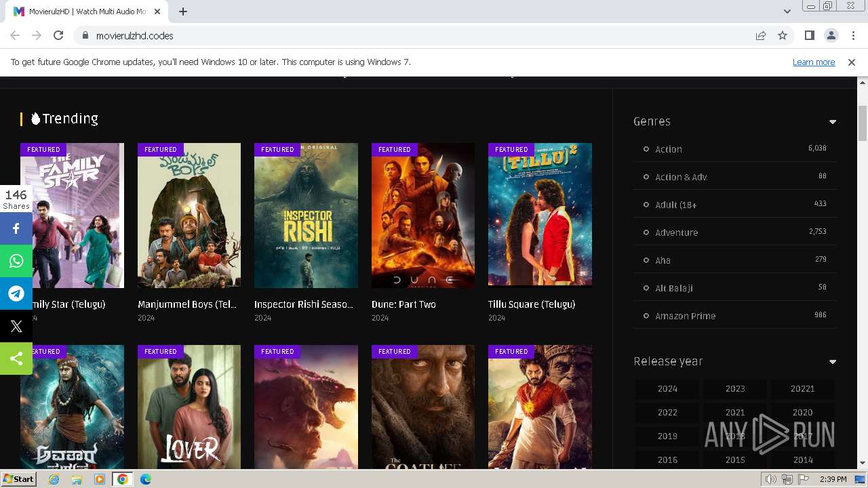Share page via WhatsApp

16,261
